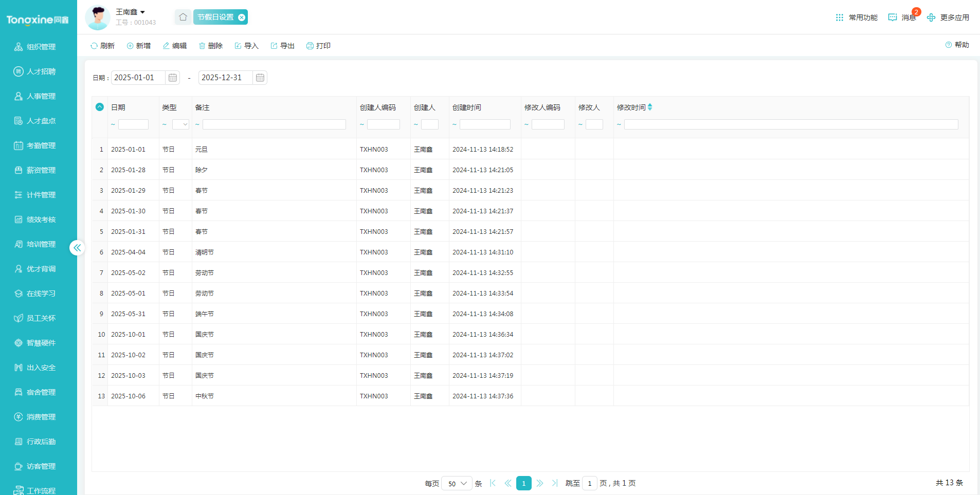This screenshot has height=495, width=980.
Task: Click 新增 to add holiday
Action: coord(139,46)
